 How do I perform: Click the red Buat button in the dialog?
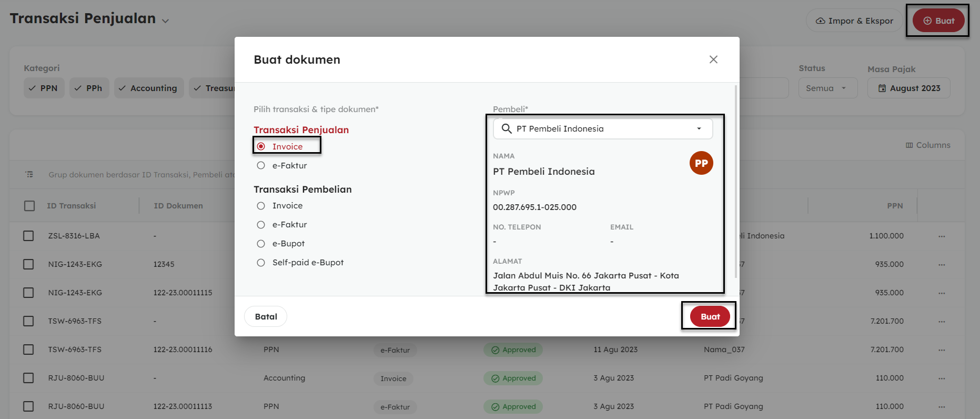point(710,316)
